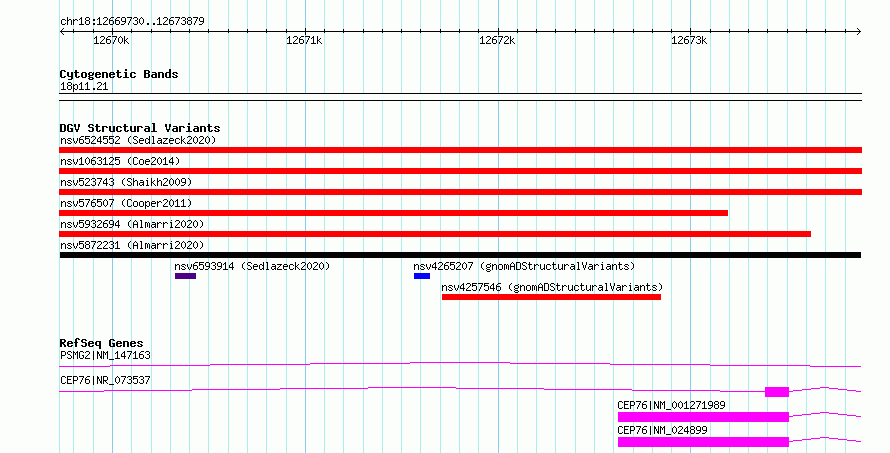The height and width of the screenshot is (453, 890).
Task: Open nsv4257546 (gnomADStructuralVariants) label
Action: point(552,287)
